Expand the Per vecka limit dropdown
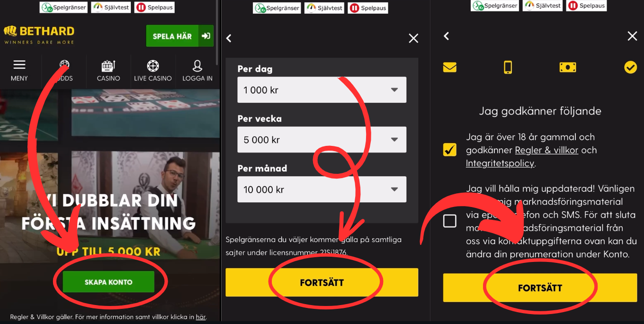Image resolution: width=644 pixels, height=324 pixels. (x=322, y=140)
